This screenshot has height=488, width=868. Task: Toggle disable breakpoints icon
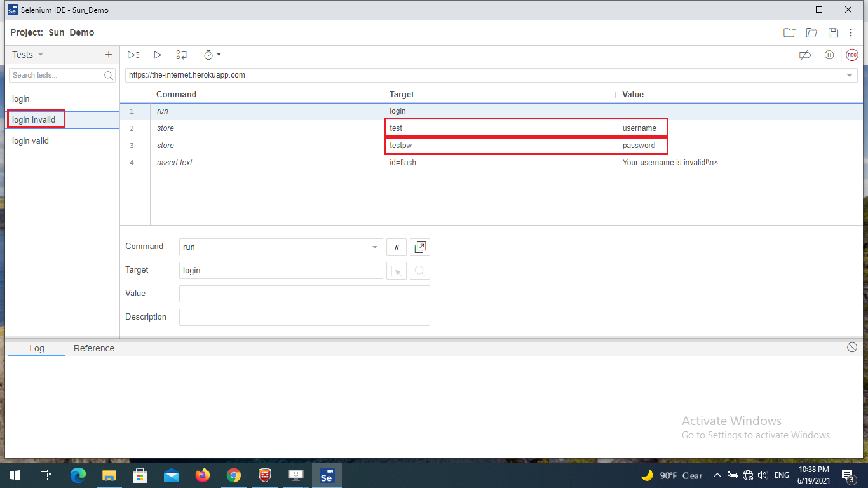point(805,55)
